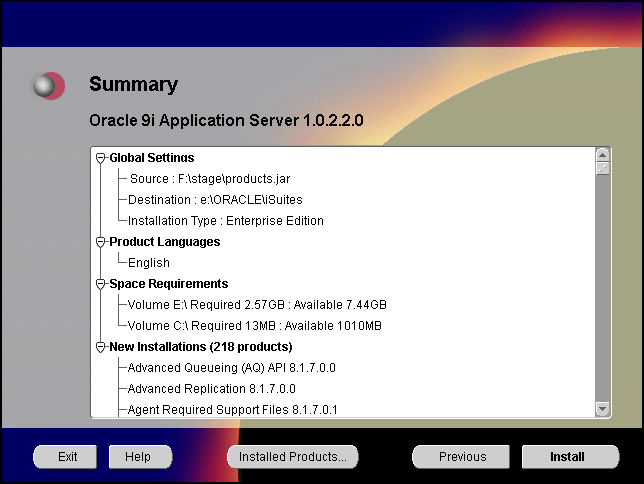Start installation with the Install button
Screen dimensions: 644x484
pyautogui.click(x=570, y=456)
